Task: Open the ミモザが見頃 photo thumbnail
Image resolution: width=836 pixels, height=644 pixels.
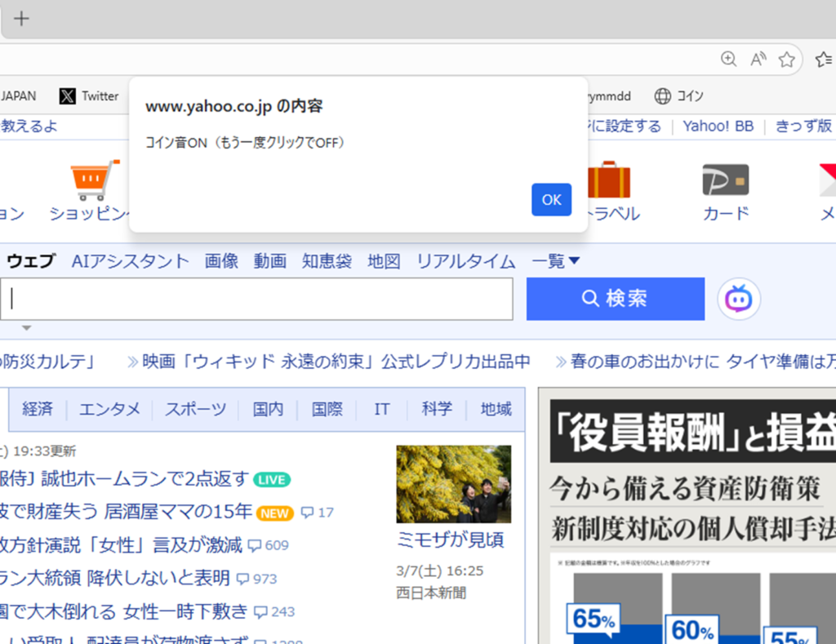Action: 453,484
